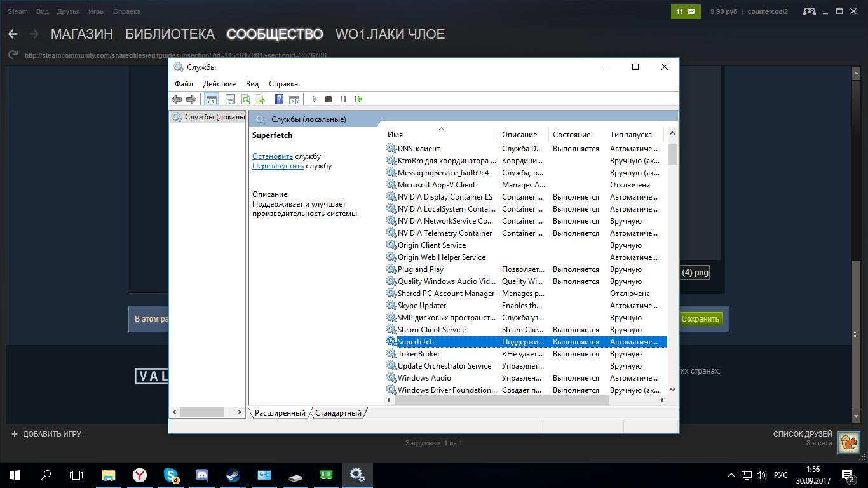The width and height of the screenshot is (868, 488).
Task: Go to the МАГАЗИН section in Steam
Action: click(x=82, y=34)
